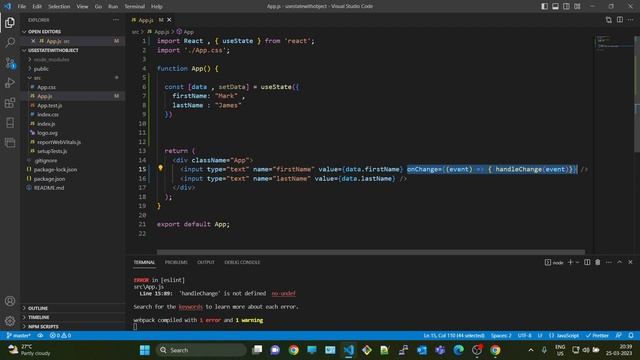Follow the no-undef link in terminal
The height and width of the screenshot is (360, 640).
coord(283,293)
